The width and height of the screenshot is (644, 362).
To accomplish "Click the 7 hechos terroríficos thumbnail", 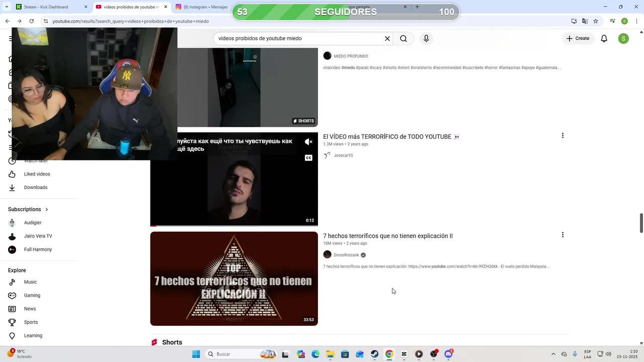I will click(234, 279).
